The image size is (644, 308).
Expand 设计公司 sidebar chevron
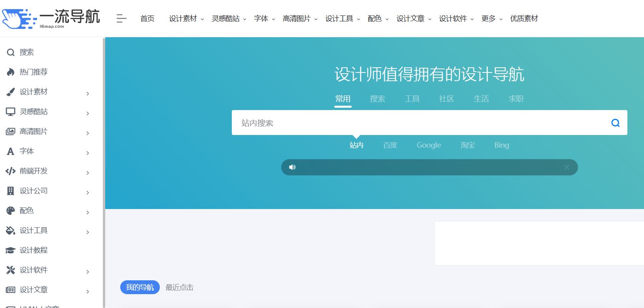click(x=88, y=192)
